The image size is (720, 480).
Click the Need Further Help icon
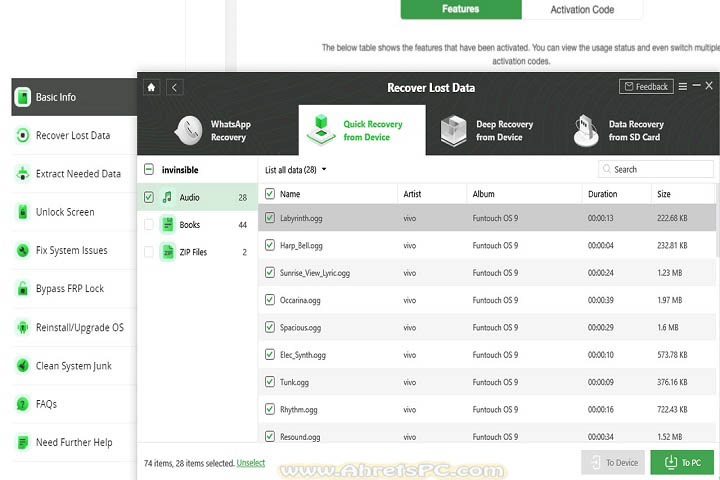(x=22, y=442)
